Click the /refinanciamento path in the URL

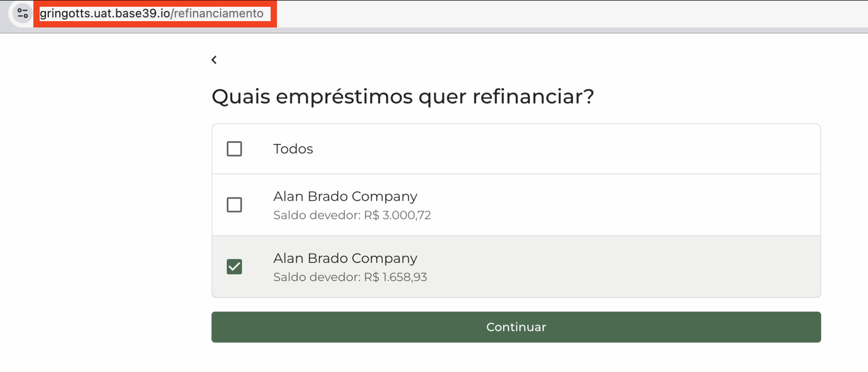click(217, 14)
